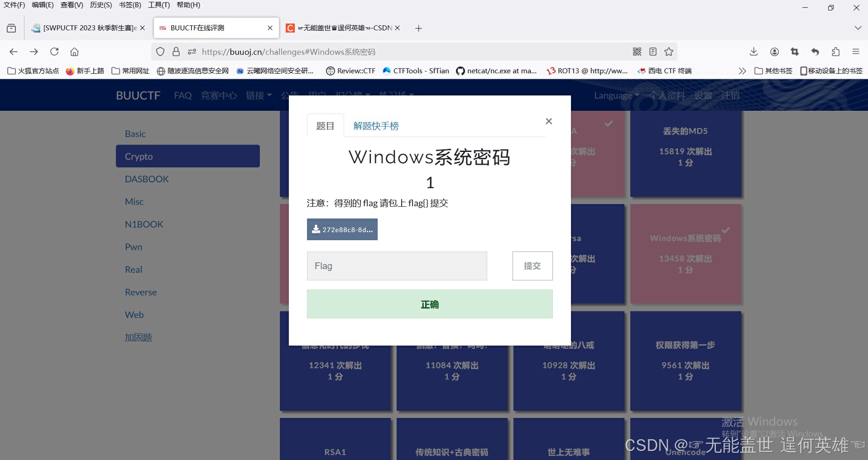The width and height of the screenshot is (868, 460).
Task: Select the DASBOOK category
Action: 188,179
